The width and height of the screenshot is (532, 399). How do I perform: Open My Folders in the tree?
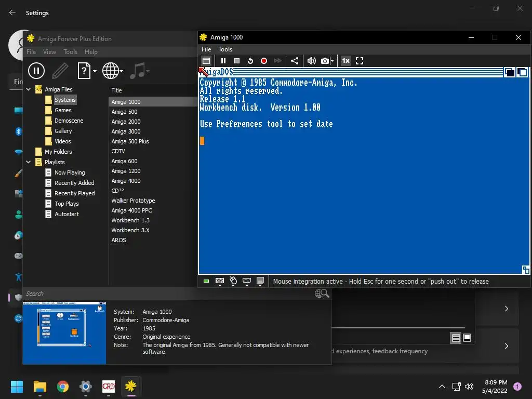coord(58,152)
